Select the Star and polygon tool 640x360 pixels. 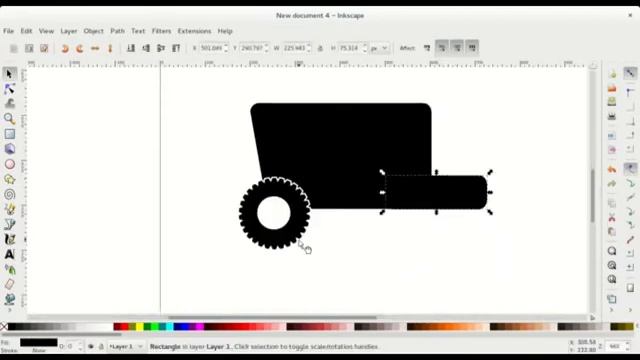pos(9,179)
